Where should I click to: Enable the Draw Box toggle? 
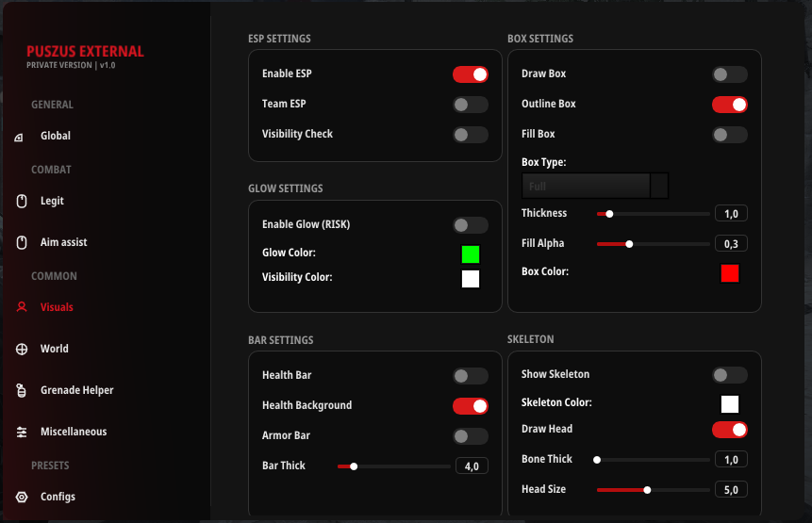coord(729,74)
